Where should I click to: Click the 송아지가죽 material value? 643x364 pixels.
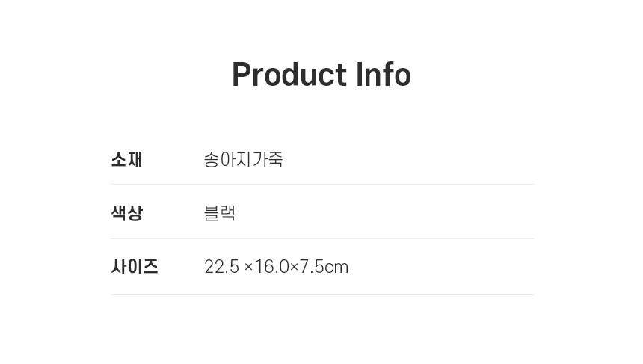pos(243,159)
